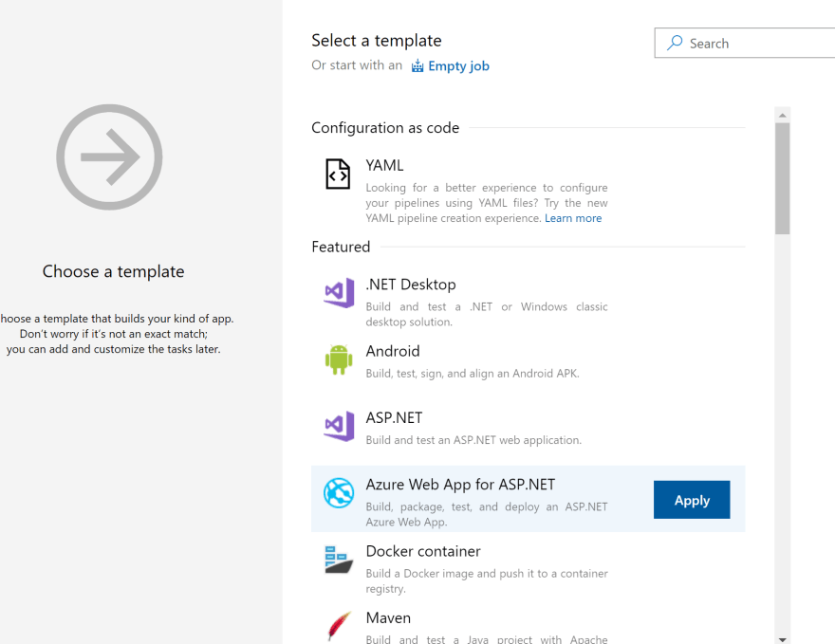The height and width of the screenshot is (644, 835).
Task: Open the Learn more link for YAML
Action: [573, 218]
